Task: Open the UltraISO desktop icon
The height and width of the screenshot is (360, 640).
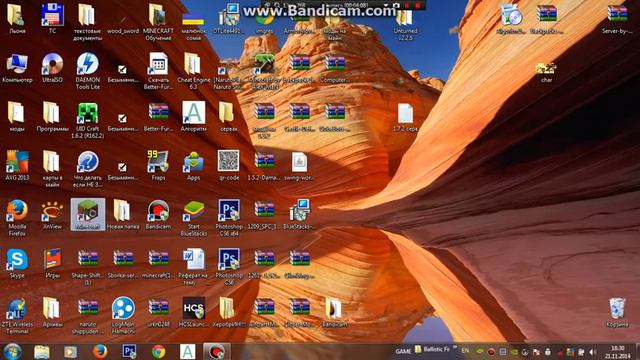Action: [52, 67]
